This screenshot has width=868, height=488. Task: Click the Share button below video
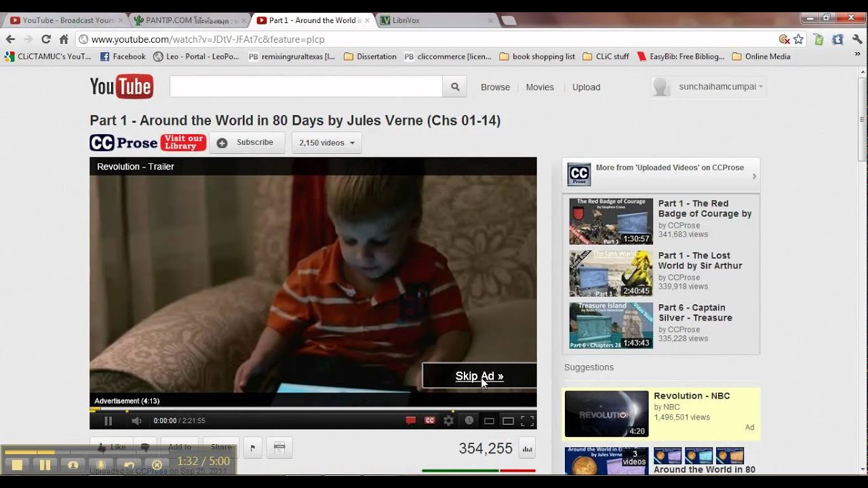pos(221,447)
